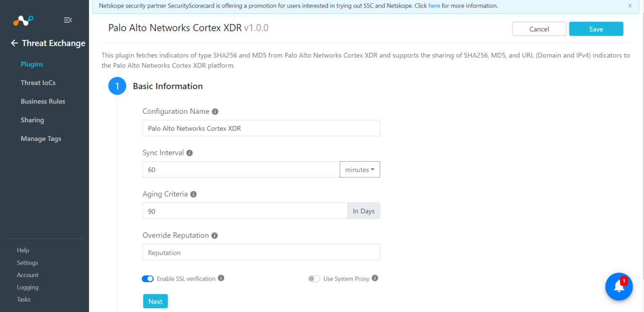Dismiss the promotion banner
This screenshot has width=644, height=312.
point(630,5)
